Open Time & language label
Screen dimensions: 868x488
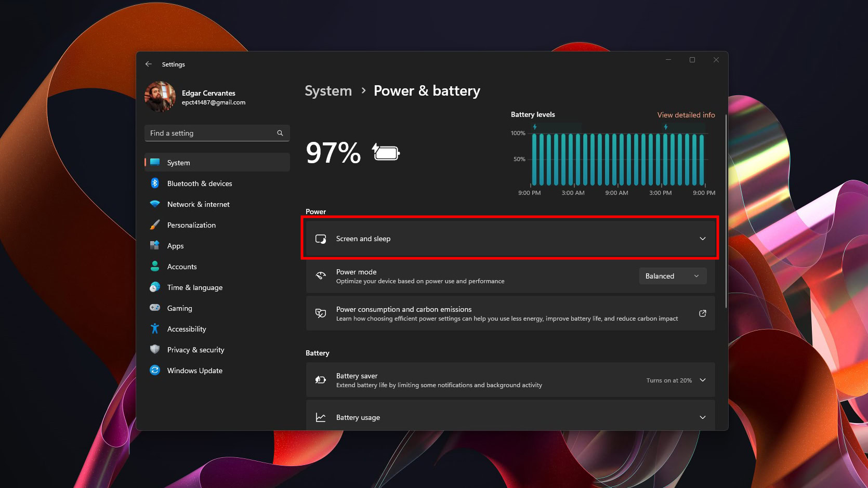pos(195,287)
